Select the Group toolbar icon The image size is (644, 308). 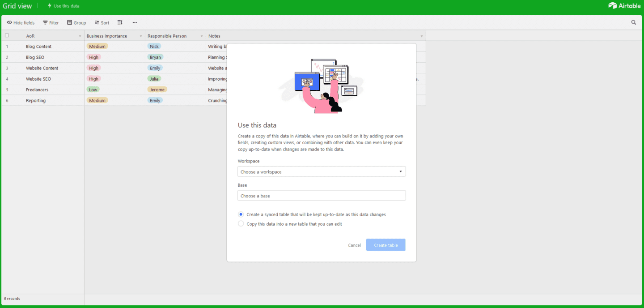76,22
